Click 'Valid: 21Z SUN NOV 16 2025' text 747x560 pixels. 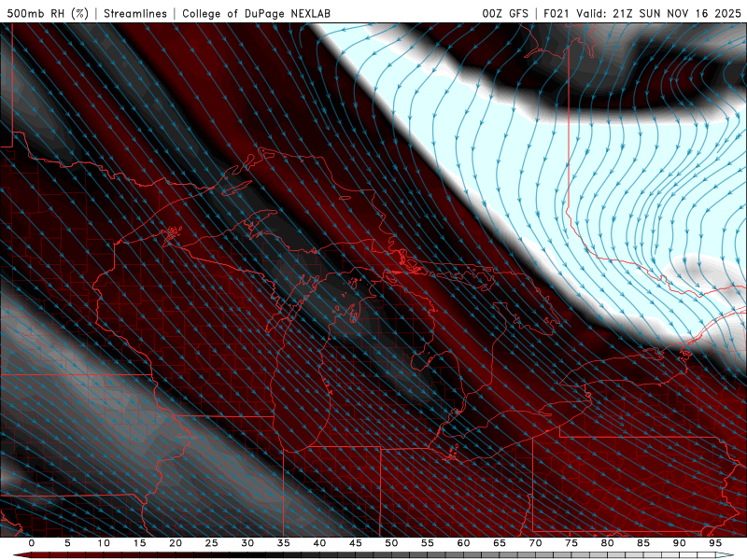(x=659, y=13)
